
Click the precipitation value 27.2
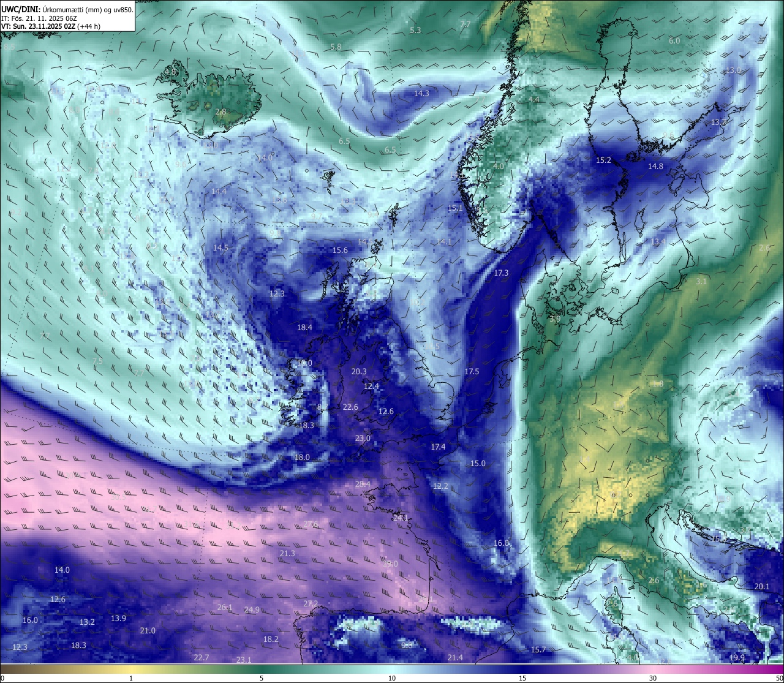pyautogui.click(x=311, y=603)
